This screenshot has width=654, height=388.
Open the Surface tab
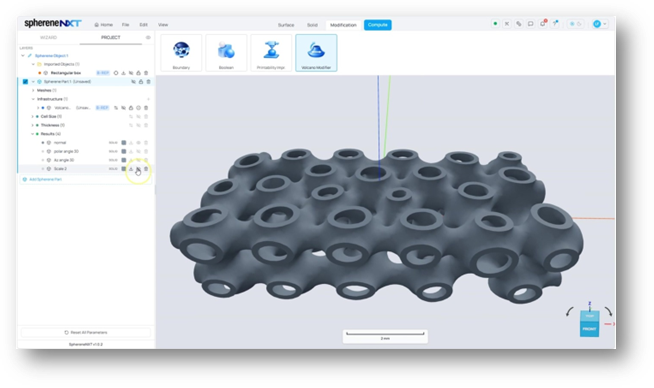tap(286, 25)
